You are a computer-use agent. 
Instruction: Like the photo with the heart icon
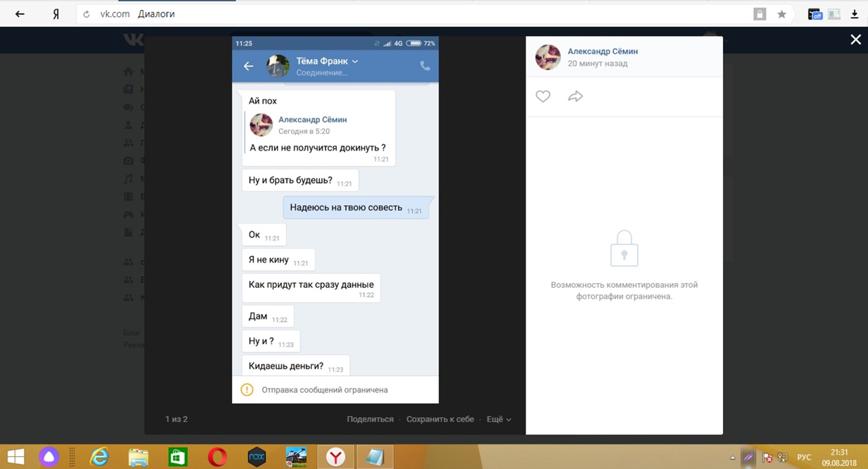pyautogui.click(x=542, y=96)
